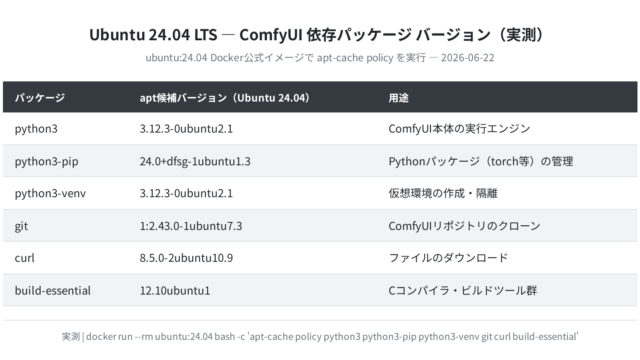Click the title 'Ubuntu 24.04 LTS — ComfyUI 依存パッケージ バージョン'

click(x=316, y=35)
